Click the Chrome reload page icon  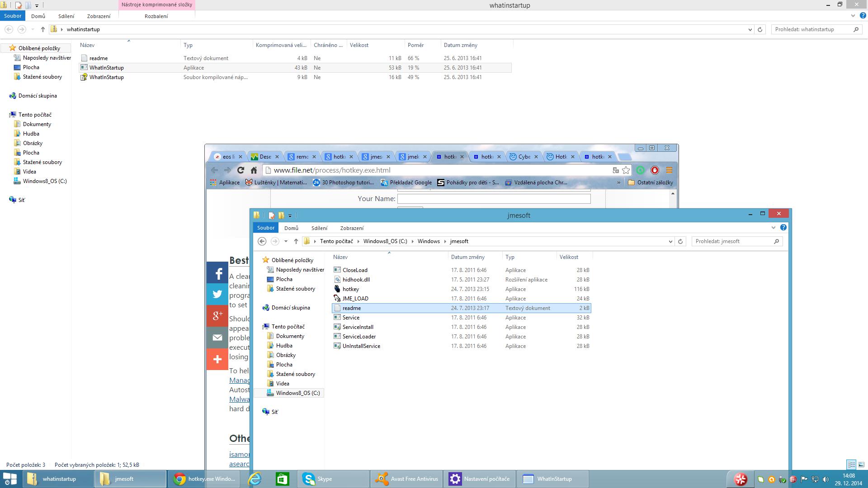click(x=241, y=170)
